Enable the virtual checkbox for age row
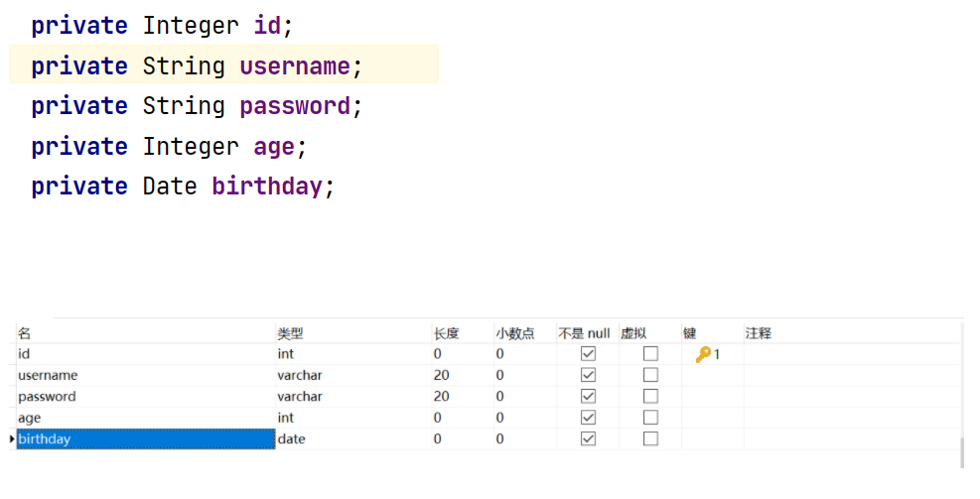 click(x=650, y=418)
